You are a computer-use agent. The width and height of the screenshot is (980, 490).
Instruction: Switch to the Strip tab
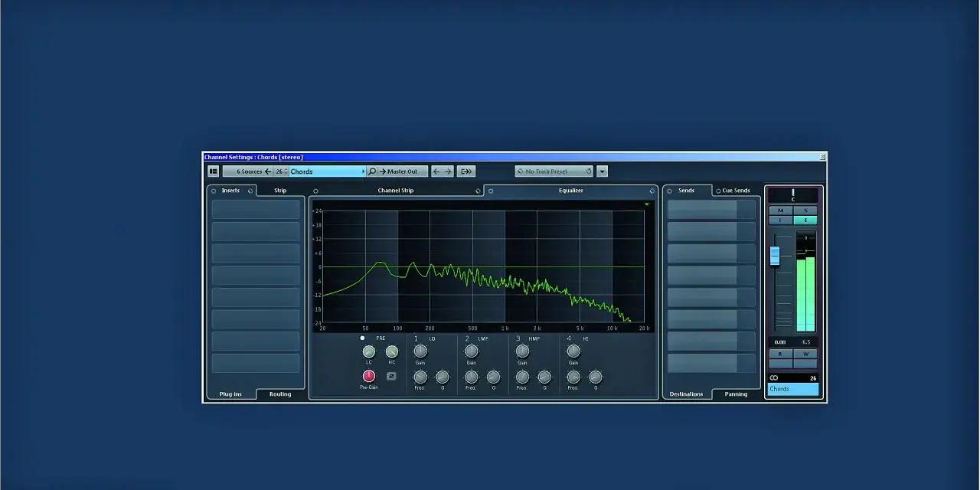(x=280, y=191)
